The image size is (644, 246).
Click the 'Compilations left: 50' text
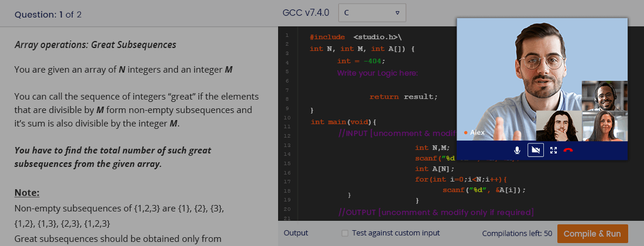[x=517, y=233]
